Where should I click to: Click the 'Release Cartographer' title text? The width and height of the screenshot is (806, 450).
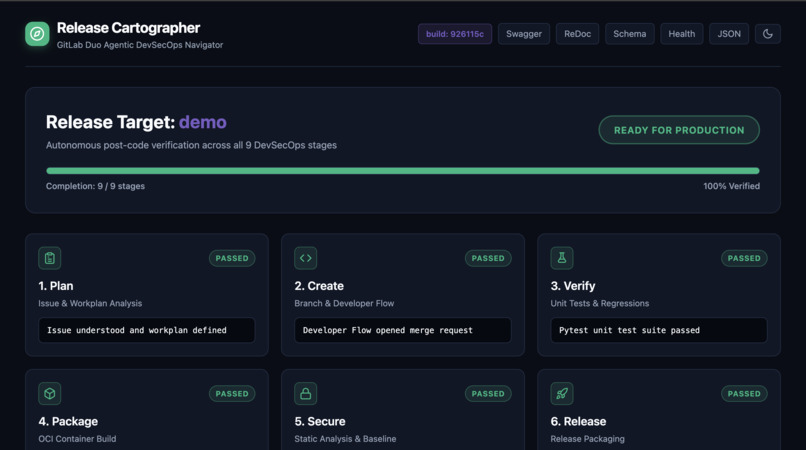[129, 28]
